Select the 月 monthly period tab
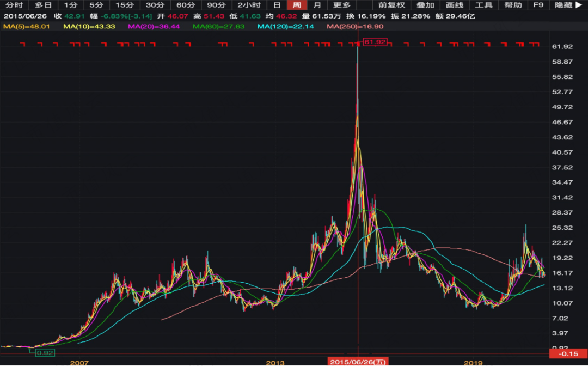This screenshot has width=588, height=366. 317,5
